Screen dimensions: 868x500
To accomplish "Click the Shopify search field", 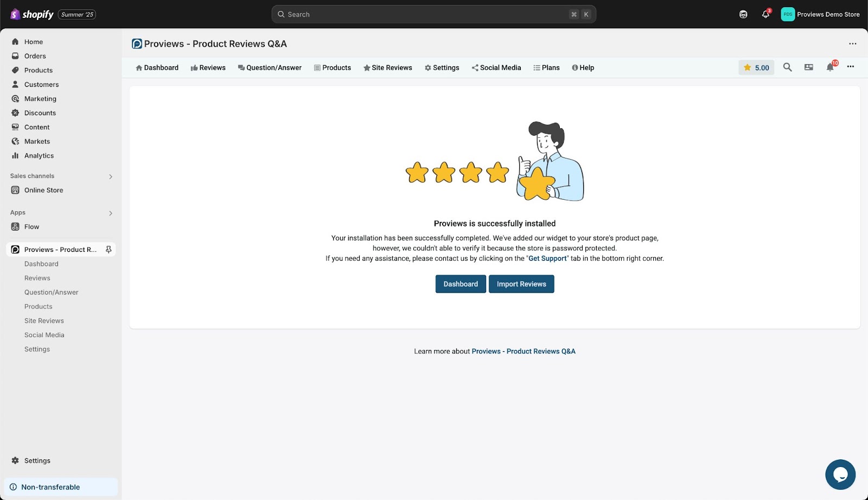I will point(433,15).
